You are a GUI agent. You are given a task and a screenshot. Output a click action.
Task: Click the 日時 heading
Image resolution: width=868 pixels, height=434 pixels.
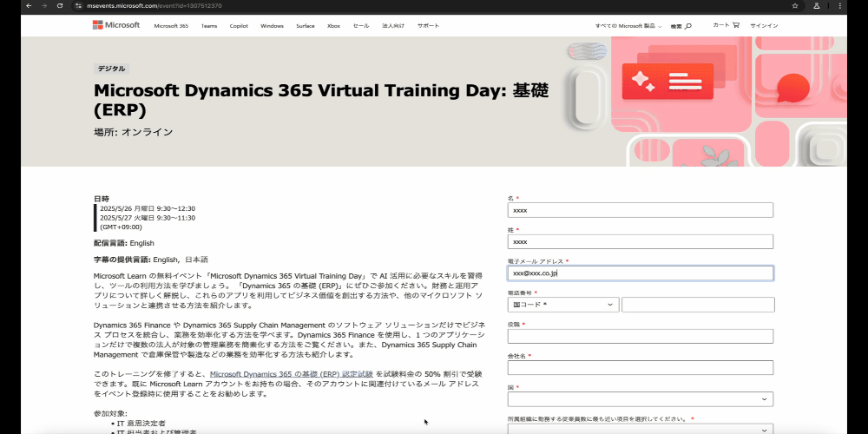point(102,199)
